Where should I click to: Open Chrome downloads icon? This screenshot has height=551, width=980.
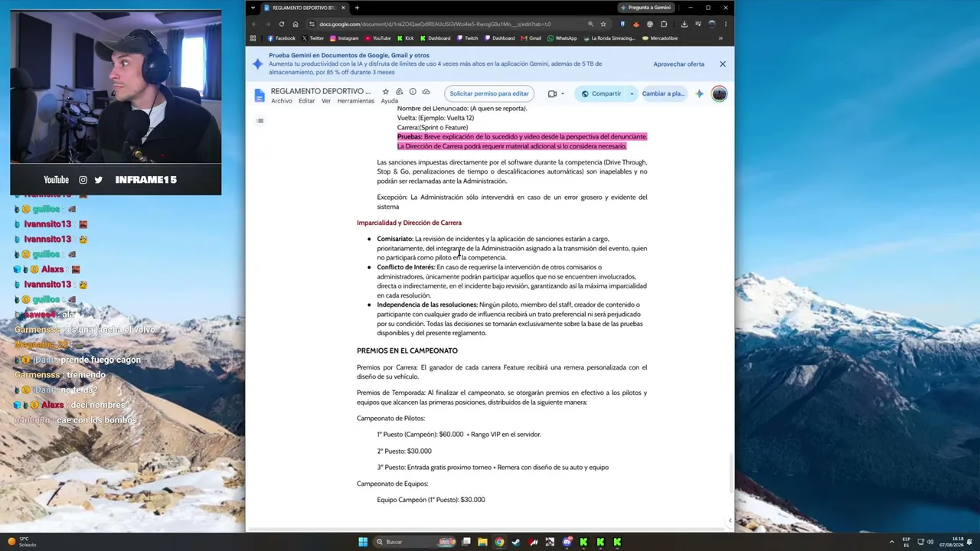pos(684,24)
